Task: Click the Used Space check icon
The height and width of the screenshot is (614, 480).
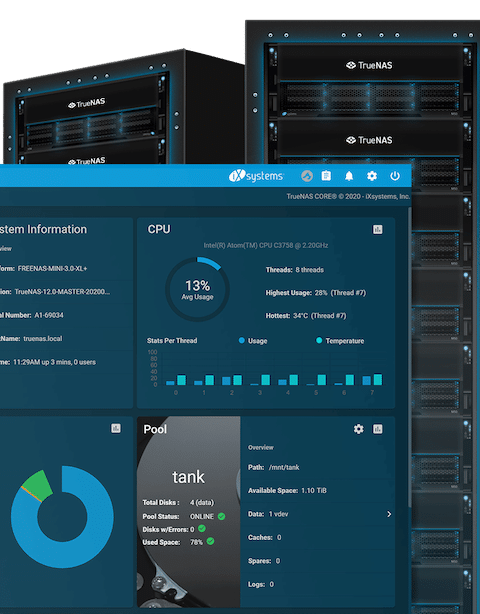Action: click(210, 541)
